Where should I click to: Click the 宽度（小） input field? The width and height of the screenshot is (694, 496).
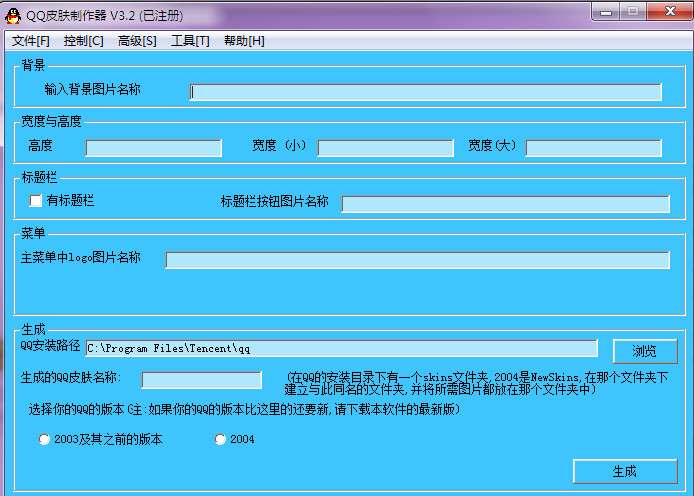[385, 148]
